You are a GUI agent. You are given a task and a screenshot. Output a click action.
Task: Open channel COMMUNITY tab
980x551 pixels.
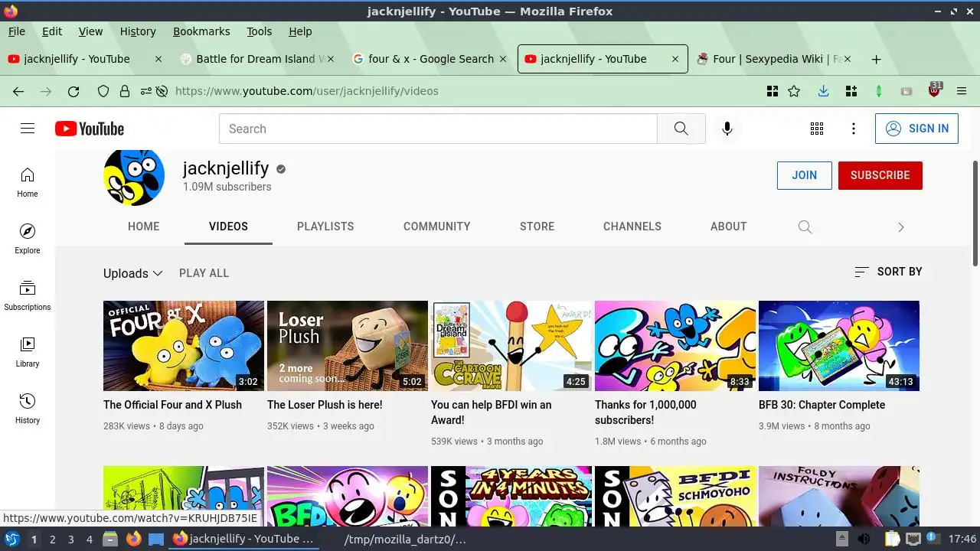(437, 227)
